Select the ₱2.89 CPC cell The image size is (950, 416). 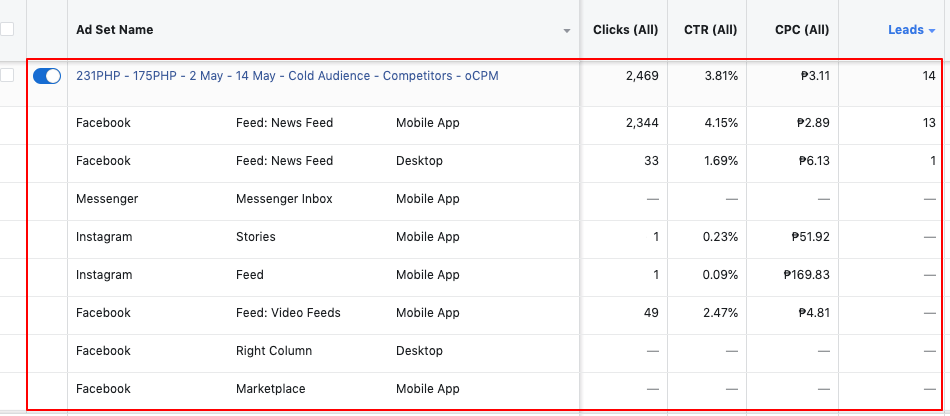pyautogui.click(x=814, y=123)
